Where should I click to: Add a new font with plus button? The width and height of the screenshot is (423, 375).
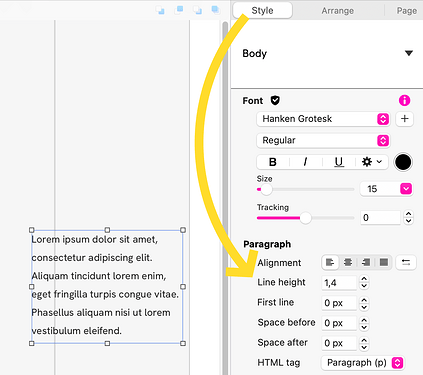pyautogui.click(x=404, y=119)
